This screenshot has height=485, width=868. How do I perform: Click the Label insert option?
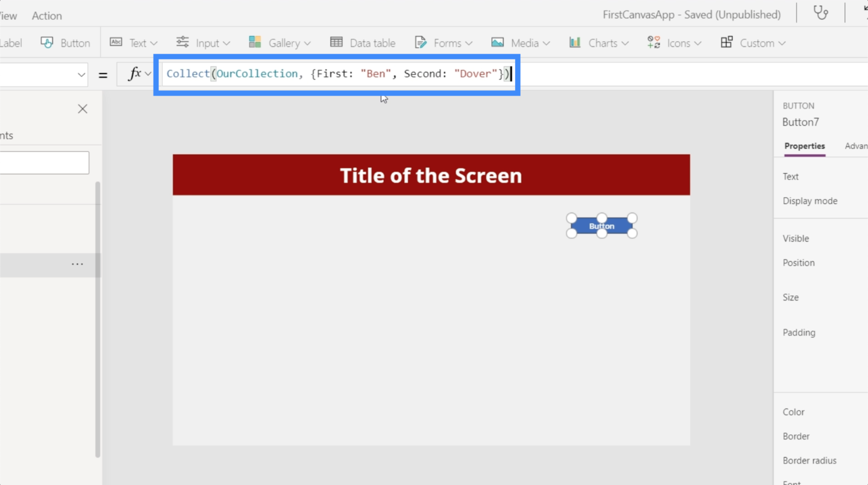(11, 43)
